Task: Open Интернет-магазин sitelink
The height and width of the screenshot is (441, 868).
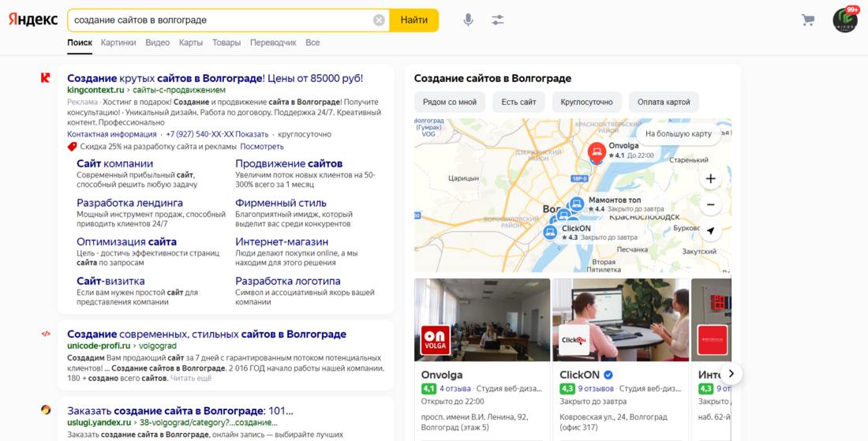Action: click(282, 242)
